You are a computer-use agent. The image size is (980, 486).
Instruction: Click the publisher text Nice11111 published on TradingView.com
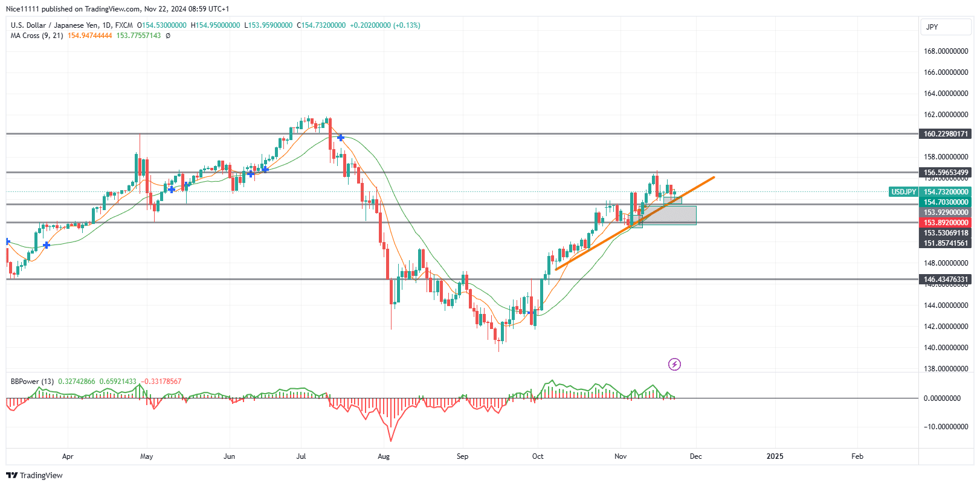click(x=73, y=9)
